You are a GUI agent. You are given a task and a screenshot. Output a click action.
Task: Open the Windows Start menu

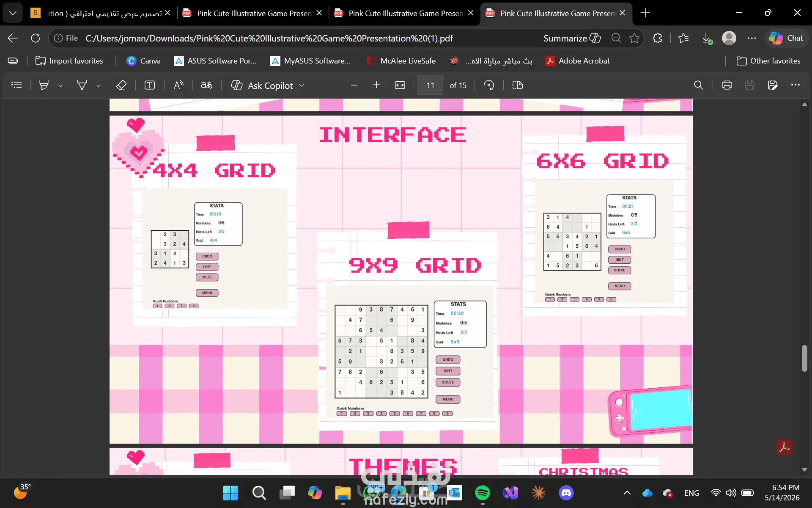click(230, 493)
